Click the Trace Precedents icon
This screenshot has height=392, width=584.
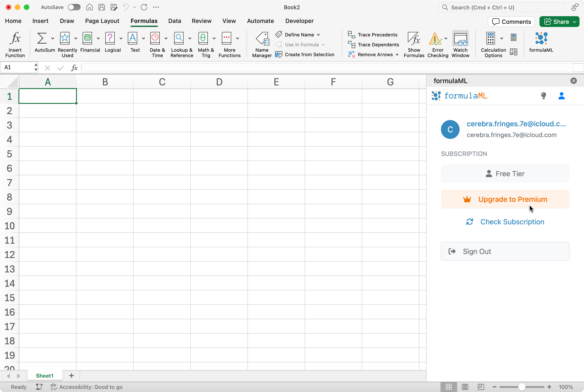[x=351, y=34]
